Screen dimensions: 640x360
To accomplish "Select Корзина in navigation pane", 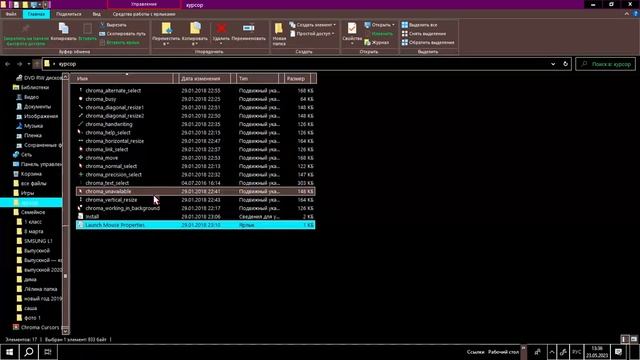I will pyautogui.click(x=28, y=174).
